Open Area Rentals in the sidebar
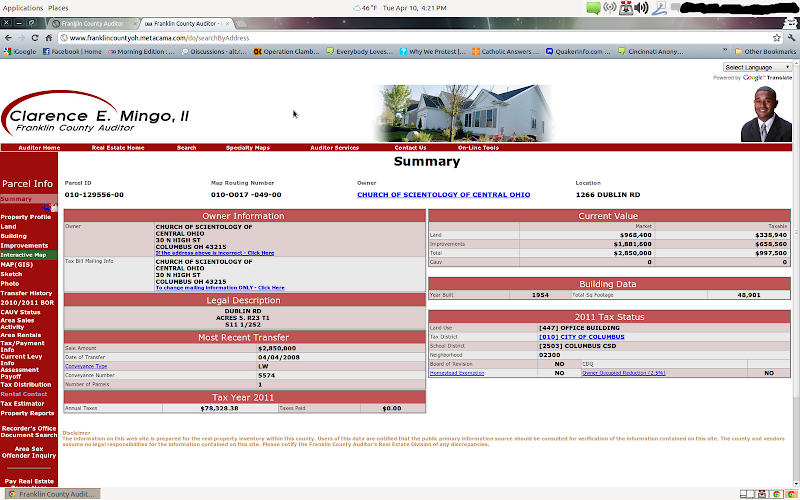 pos(20,335)
